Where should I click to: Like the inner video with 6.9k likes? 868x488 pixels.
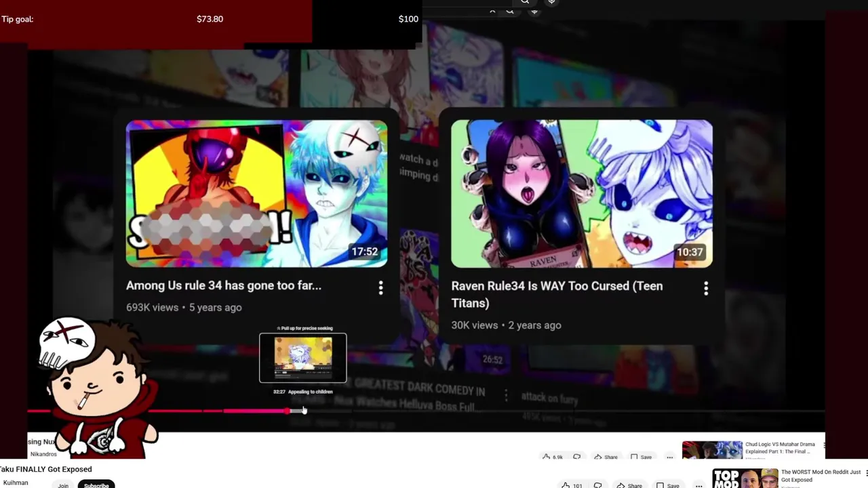[x=553, y=457]
